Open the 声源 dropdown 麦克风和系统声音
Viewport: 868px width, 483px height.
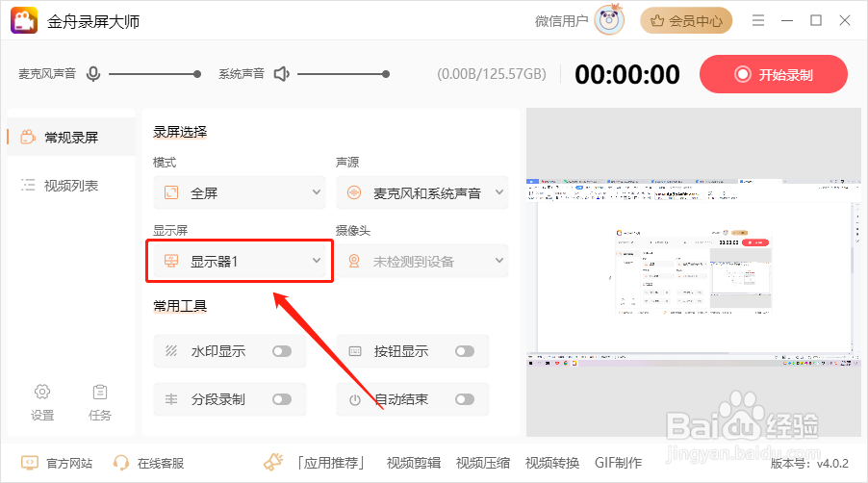click(x=421, y=192)
